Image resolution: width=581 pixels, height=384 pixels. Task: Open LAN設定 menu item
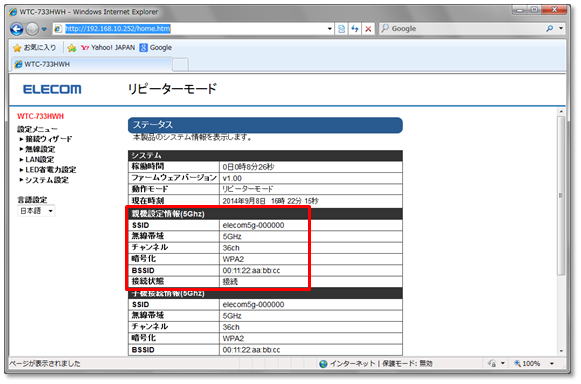pos(39,160)
